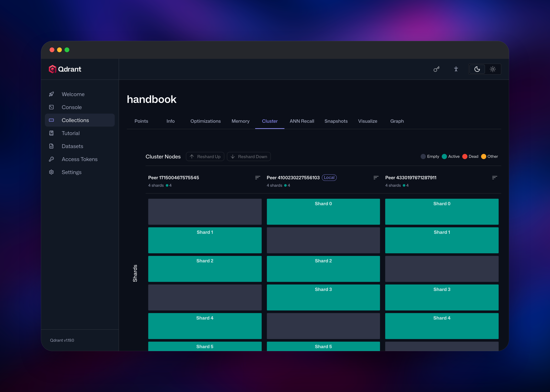Open the Optimizations tab
The image size is (550, 392).
[206, 121]
